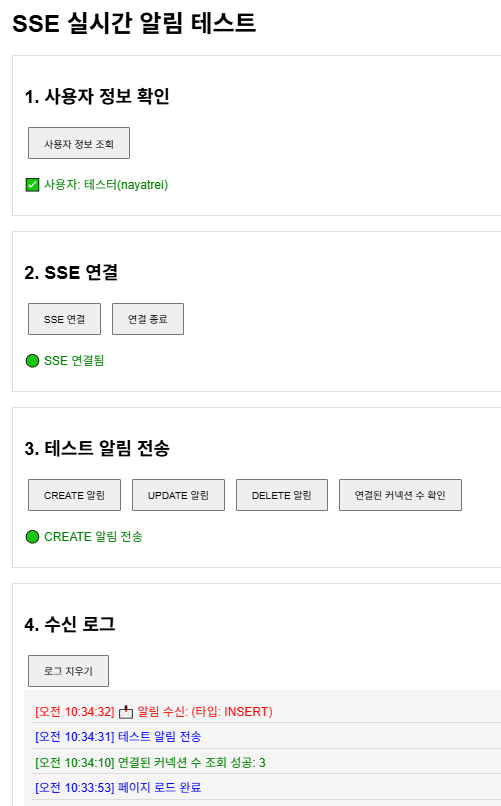Click the 사용자 정보 조회 button

(x=79, y=143)
